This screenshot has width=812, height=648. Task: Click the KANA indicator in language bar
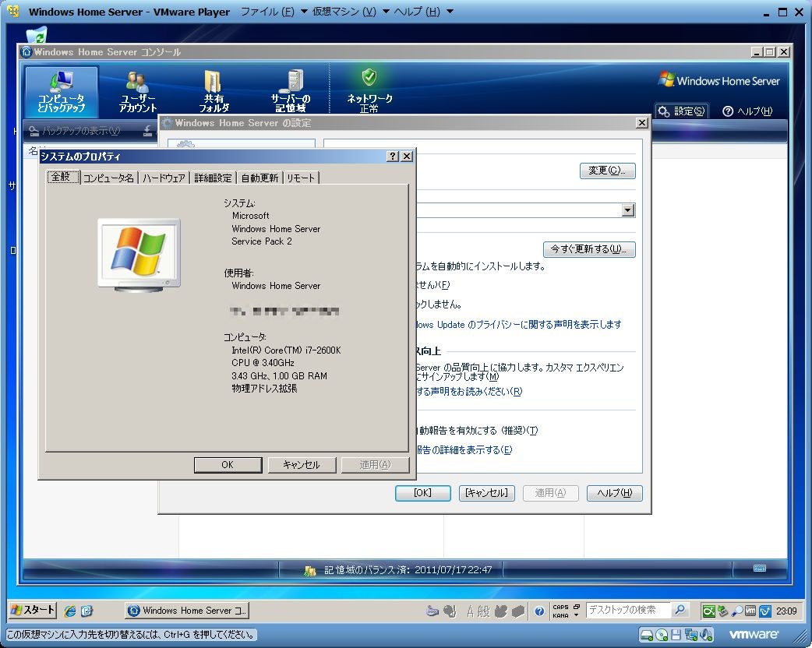[x=560, y=615]
